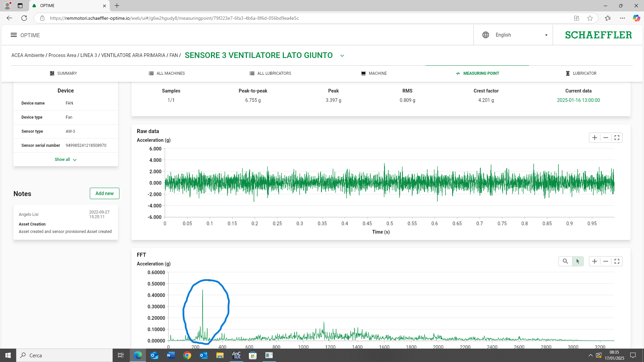Expand FFT chart to fullscreen

617,261
